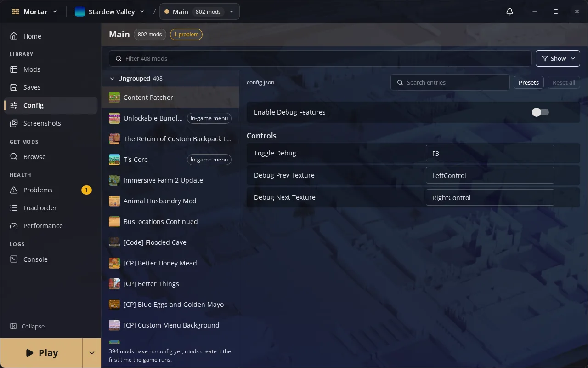Click the BusLocations Continued mod icon
The height and width of the screenshot is (368, 588).
(114, 222)
